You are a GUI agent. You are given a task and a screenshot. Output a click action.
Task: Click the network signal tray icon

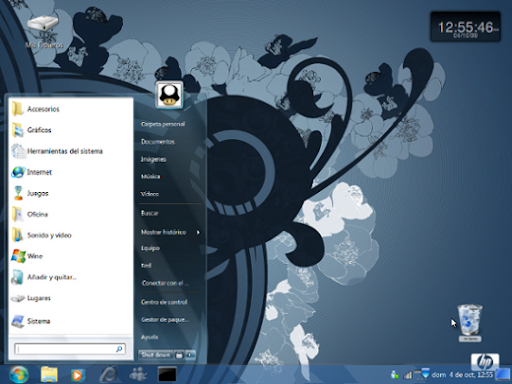[x=408, y=375]
